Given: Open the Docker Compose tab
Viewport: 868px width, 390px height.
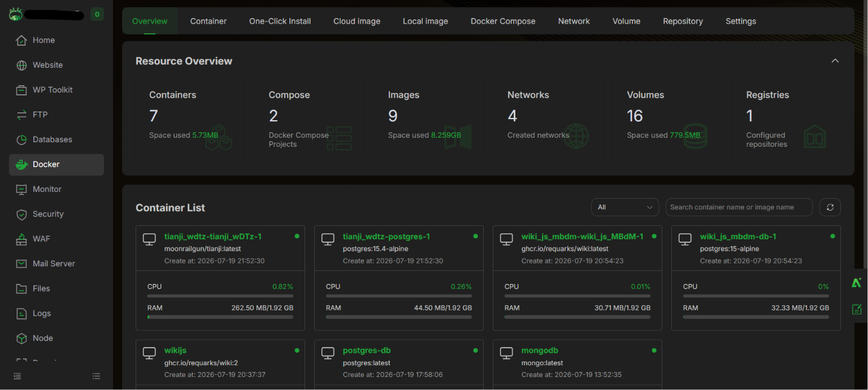Looking at the screenshot, I should click(x=503, y=21).
